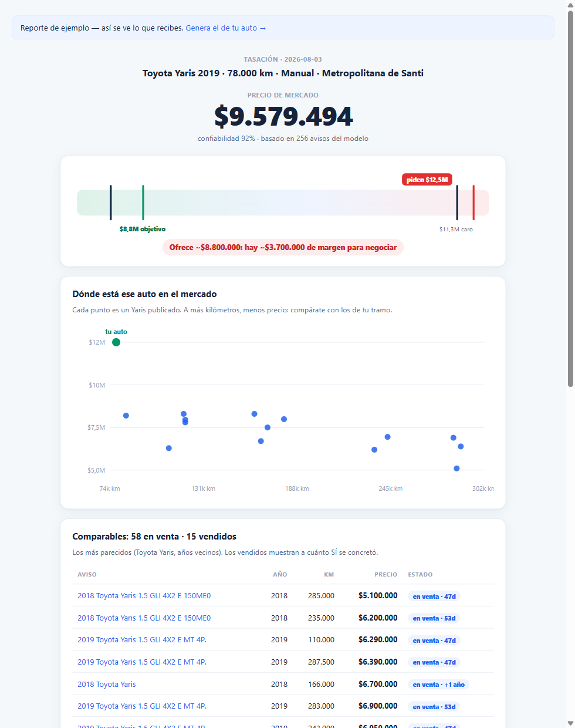Screen dimensions: 575x728
Task: Click the scrollbar up arrow
Action: (x=570, y=5)
